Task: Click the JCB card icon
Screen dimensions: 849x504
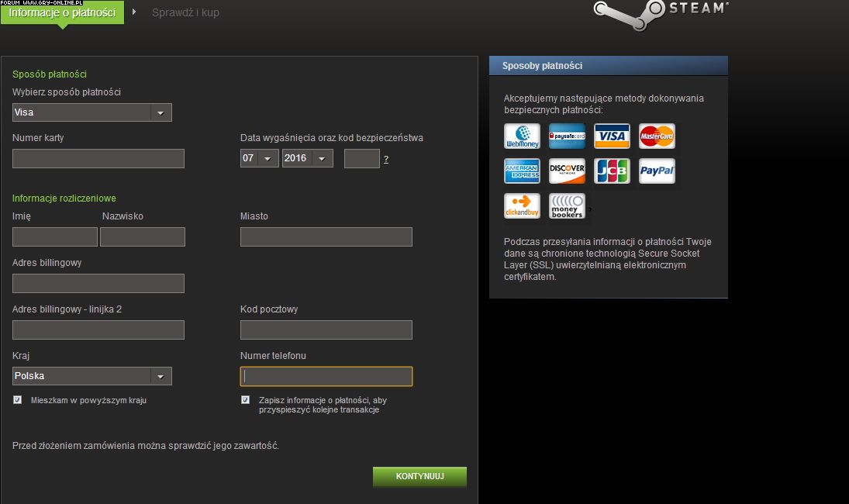Action: click(612, 171)
